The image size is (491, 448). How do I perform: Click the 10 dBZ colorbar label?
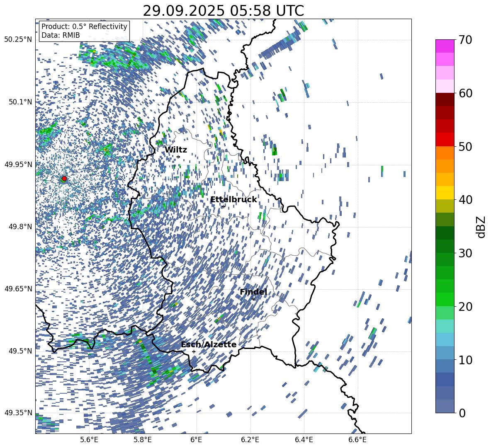click(465, 360)
